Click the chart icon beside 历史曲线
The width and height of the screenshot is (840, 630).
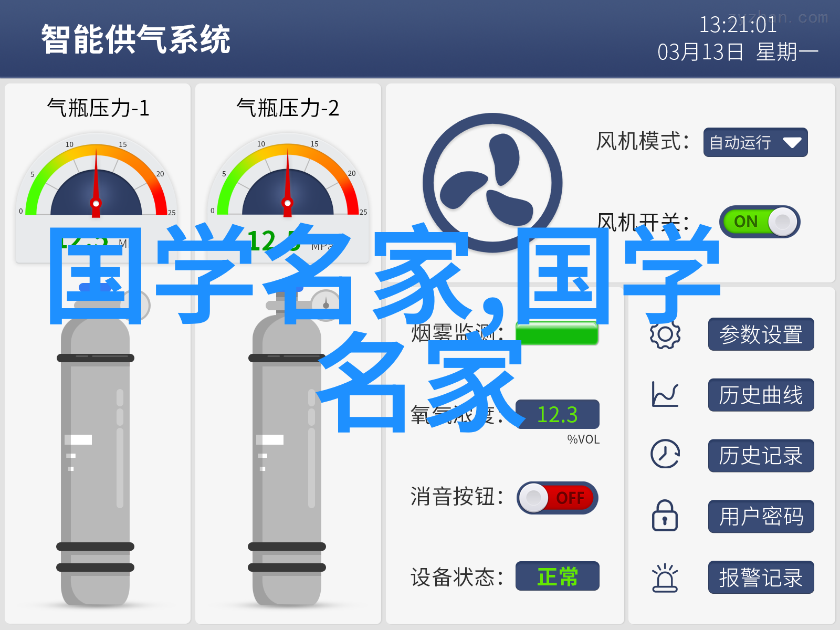tap(665, 394)
